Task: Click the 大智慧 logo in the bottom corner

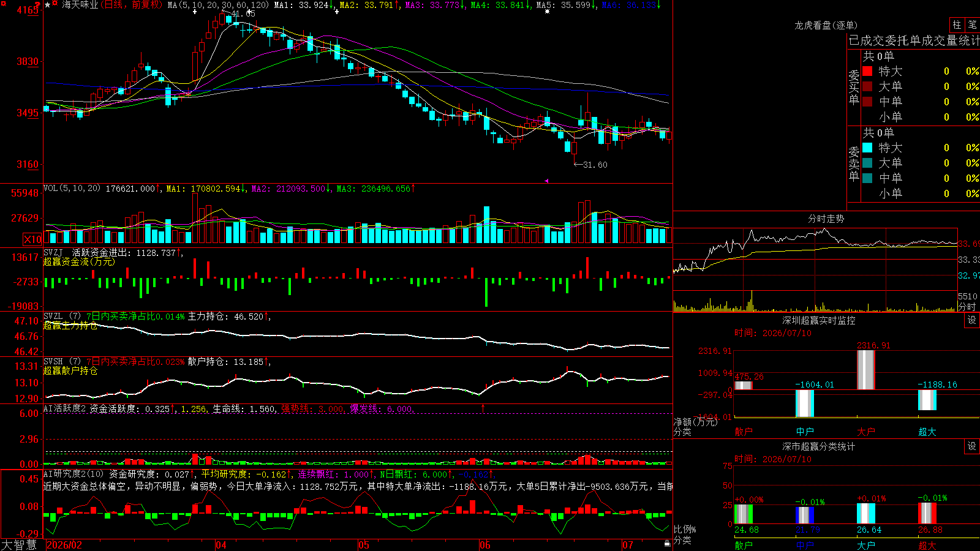Action: tap(19, 545)
